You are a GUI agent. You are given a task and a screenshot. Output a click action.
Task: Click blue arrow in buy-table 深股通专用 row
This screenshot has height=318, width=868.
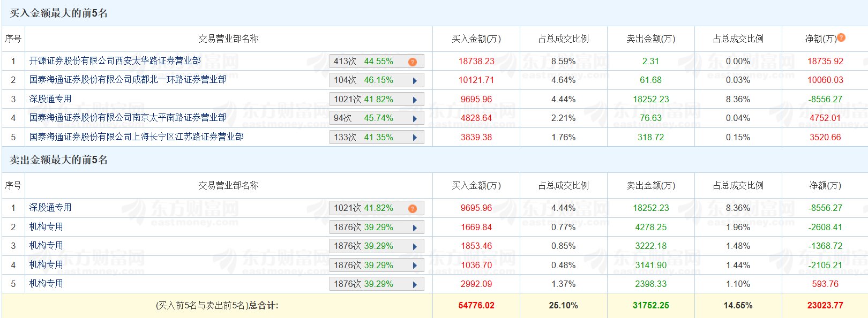click(415, 100)
